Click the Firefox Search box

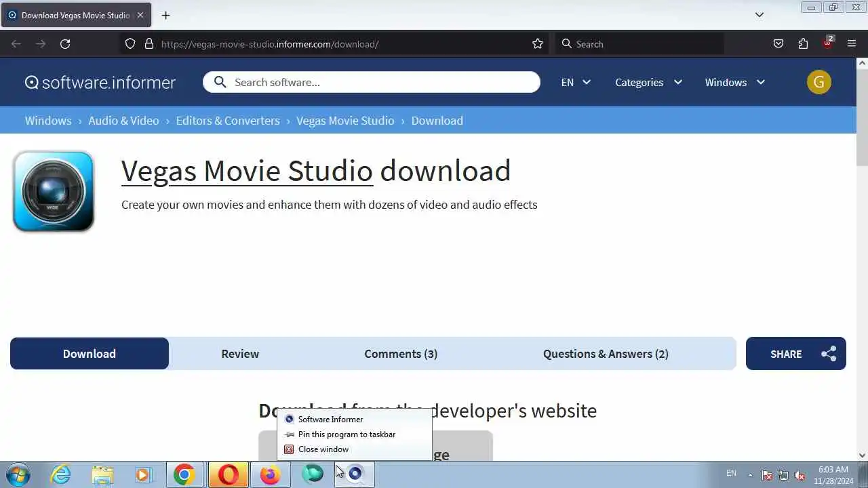click(x=639, y=44)
